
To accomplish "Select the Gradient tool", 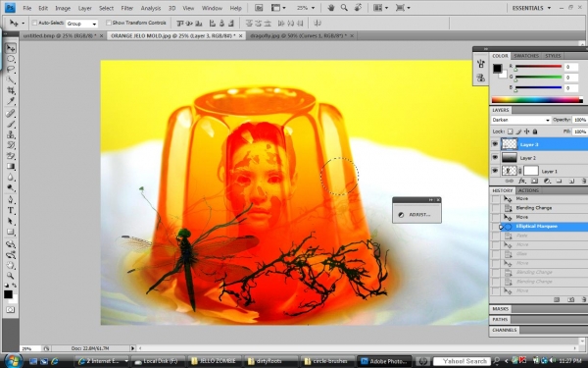I will [11, 167].
